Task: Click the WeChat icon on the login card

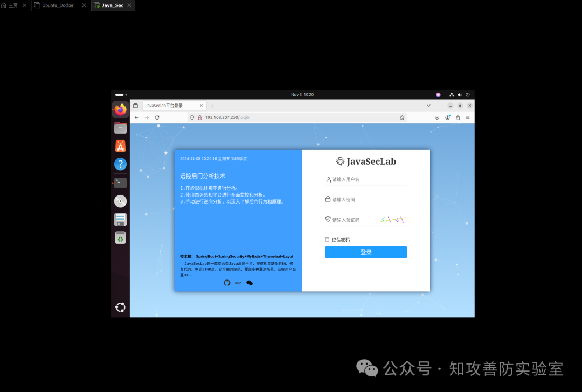Action: click(x=250, y=283)
